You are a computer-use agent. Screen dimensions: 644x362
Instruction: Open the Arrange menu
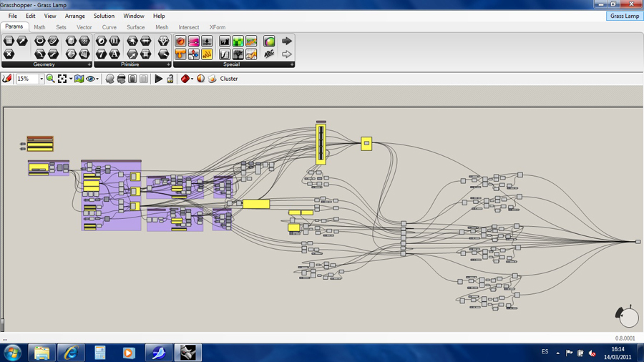coord(74,16)
